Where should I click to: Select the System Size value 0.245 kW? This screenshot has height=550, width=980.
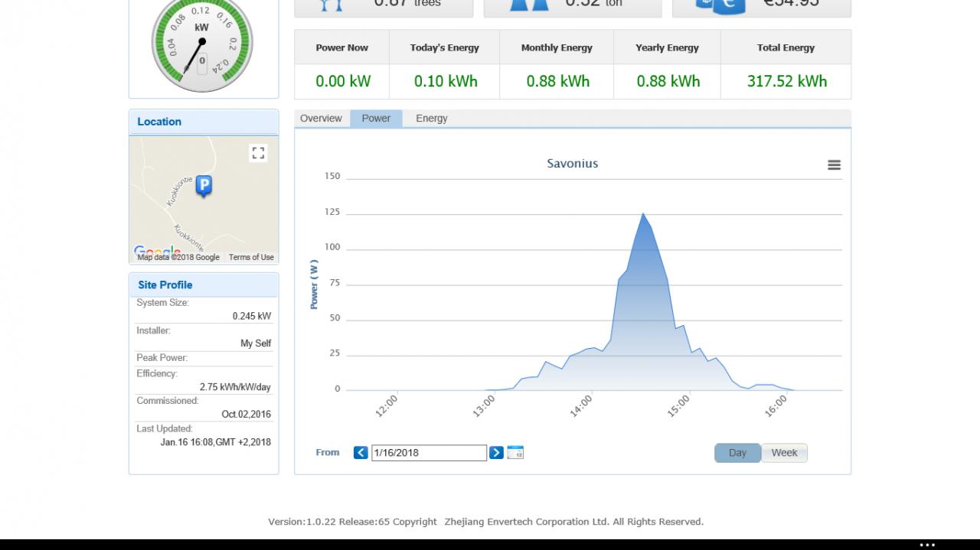252,316
